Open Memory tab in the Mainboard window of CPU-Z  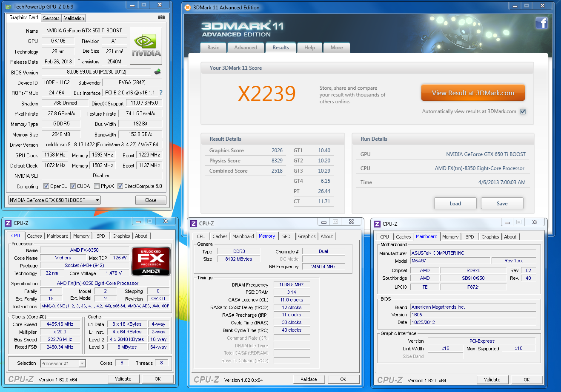click(450, 237)
